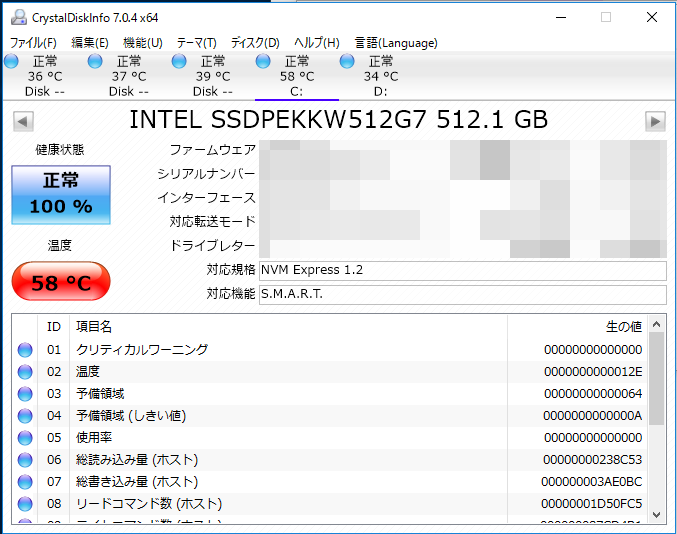Open the 機能(U) menu
Image resolution: width=677 pixels, height=534 pixels.
click(143, 43)
